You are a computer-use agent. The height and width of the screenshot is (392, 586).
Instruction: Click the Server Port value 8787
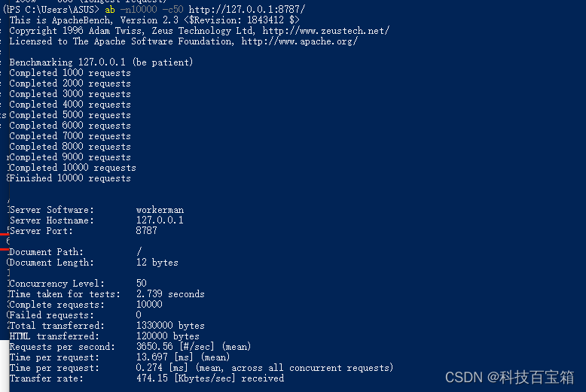(146, 231)
